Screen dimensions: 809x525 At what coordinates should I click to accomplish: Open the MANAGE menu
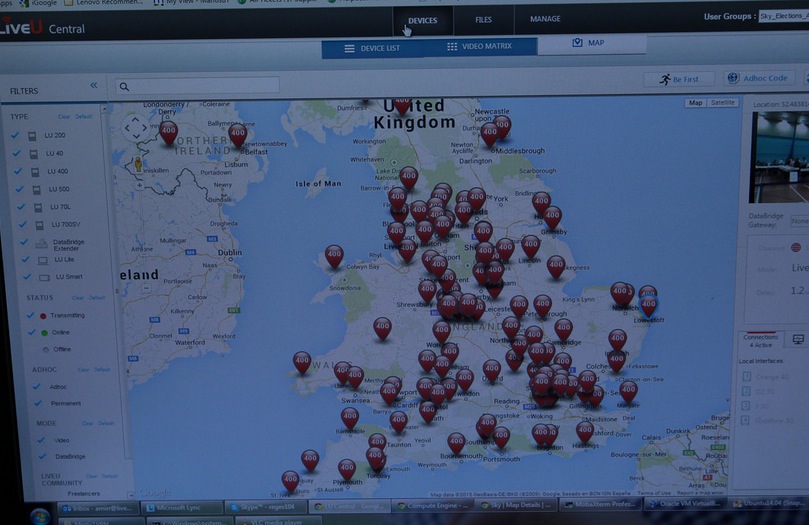point(545,19)
